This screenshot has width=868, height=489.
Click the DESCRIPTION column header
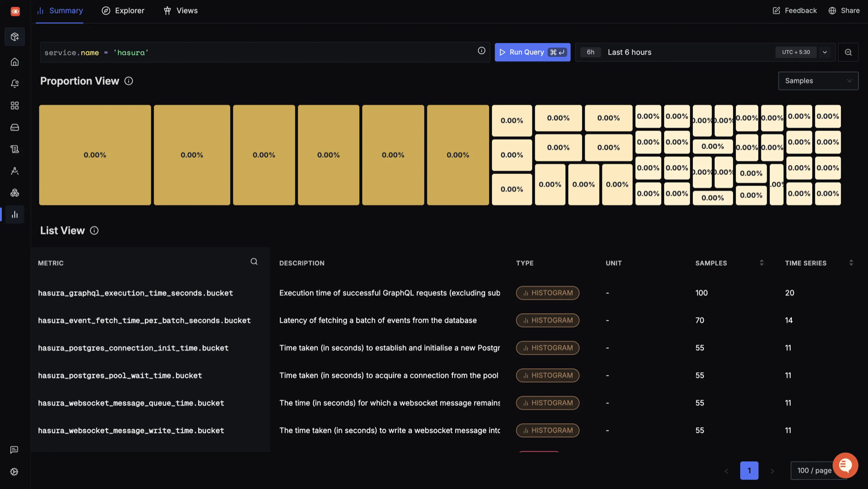click(x=302, y=263)
